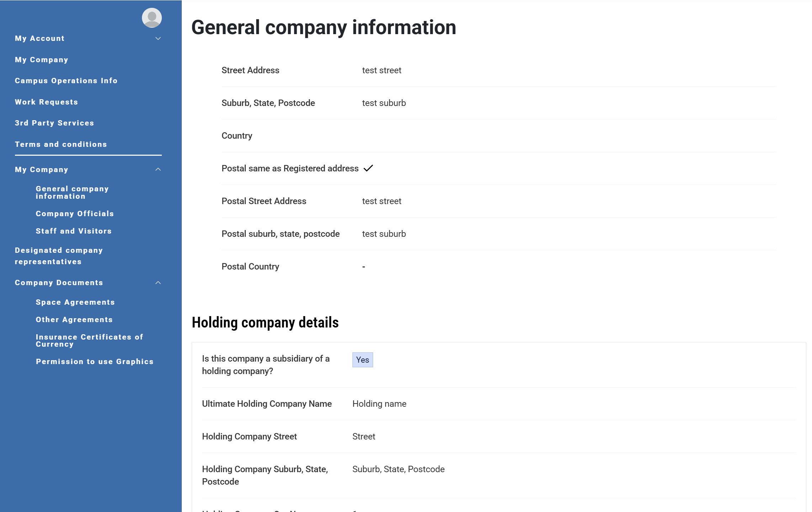The image size is (812, 512).
Task: Click the Postal same as Registered checkmark
Action: [368, 168]
